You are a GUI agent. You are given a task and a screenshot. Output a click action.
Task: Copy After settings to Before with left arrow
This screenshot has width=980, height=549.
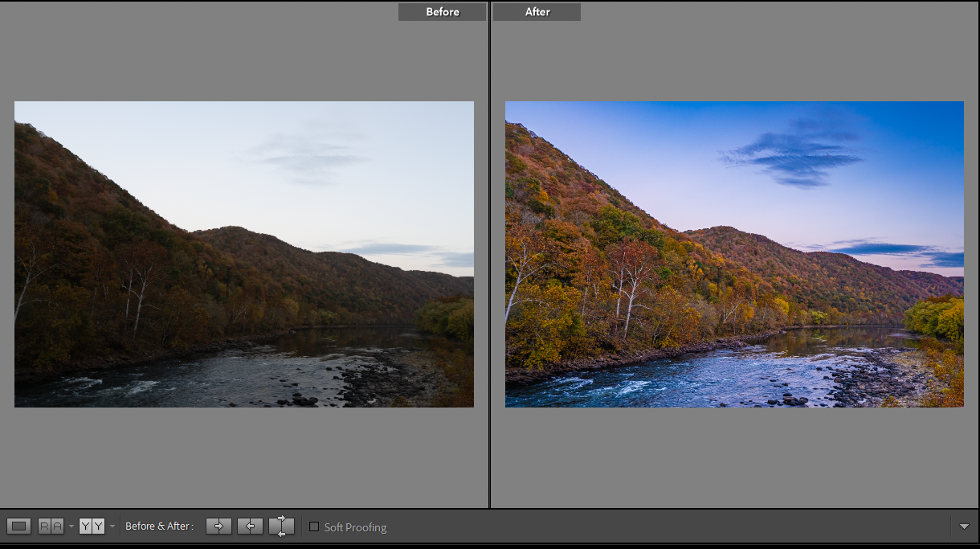[x=250, y=526]
